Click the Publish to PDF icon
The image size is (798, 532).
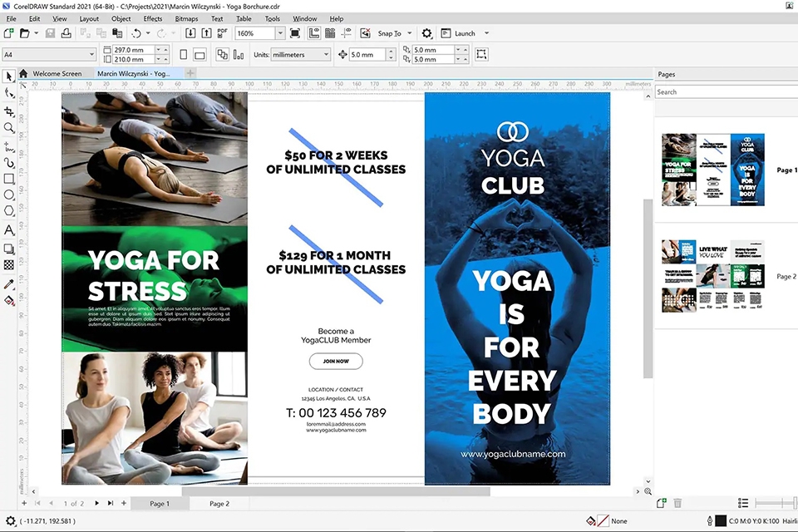point(223,34)
